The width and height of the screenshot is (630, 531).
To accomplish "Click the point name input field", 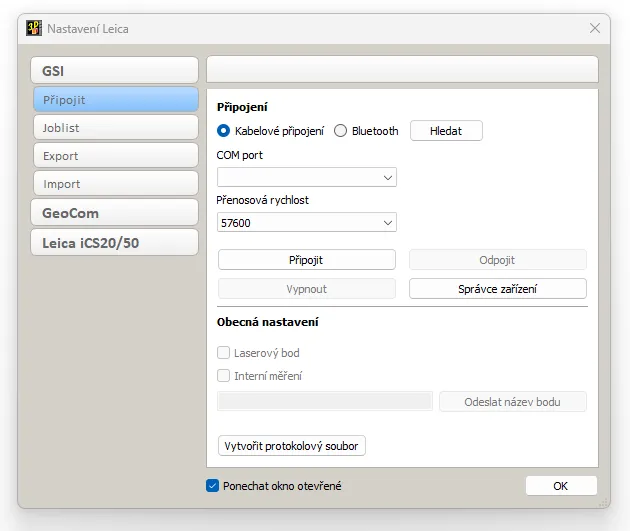I will coord(325,401).
